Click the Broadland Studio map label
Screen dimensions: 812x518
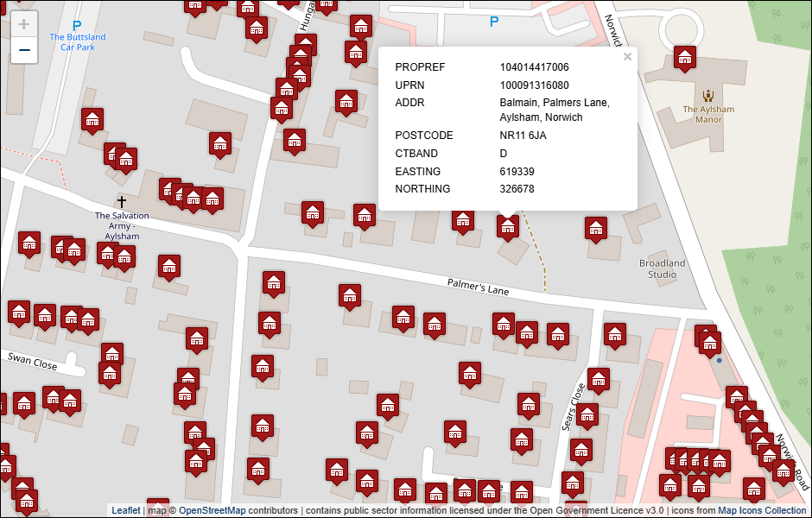pos(662,268)
